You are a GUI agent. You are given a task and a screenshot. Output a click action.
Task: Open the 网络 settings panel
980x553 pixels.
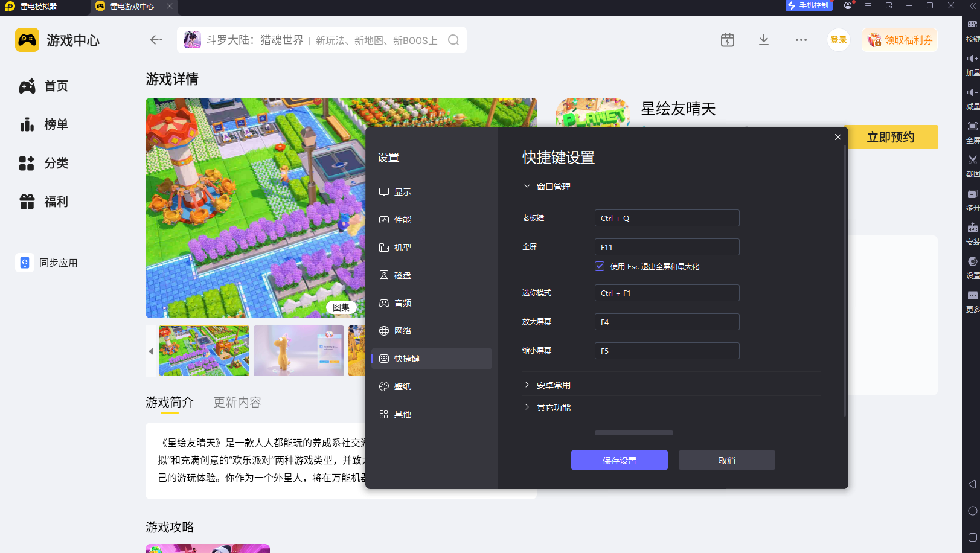click(x=403, y=330)
